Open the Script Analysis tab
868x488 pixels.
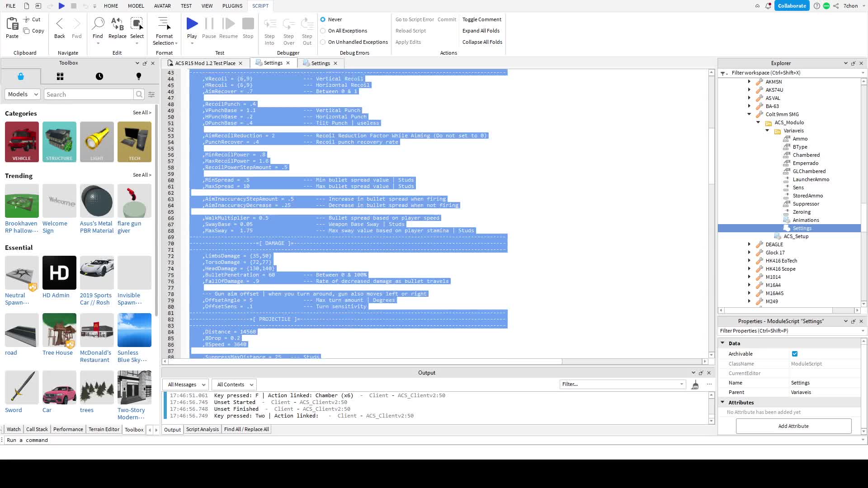pos(202,430)
